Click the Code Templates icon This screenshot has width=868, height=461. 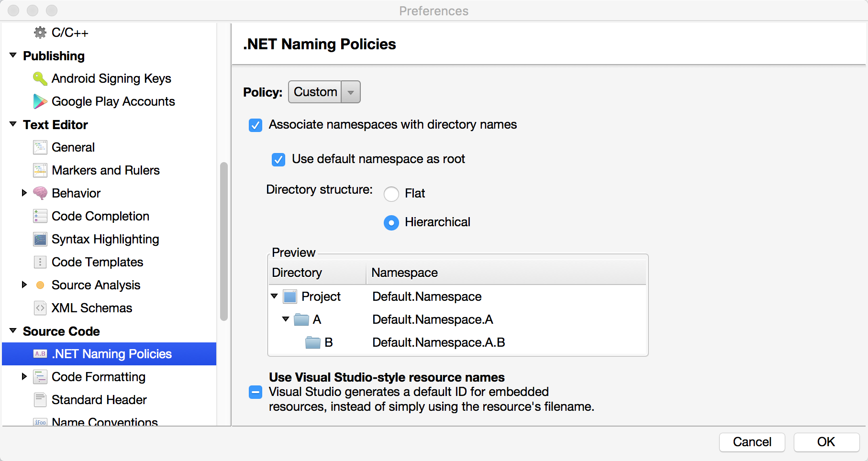(40, 262)
